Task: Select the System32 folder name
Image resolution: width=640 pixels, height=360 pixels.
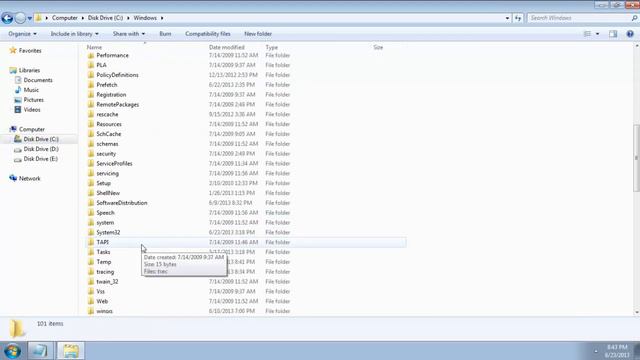Action: pyautogui.click(x=108, y=232)
